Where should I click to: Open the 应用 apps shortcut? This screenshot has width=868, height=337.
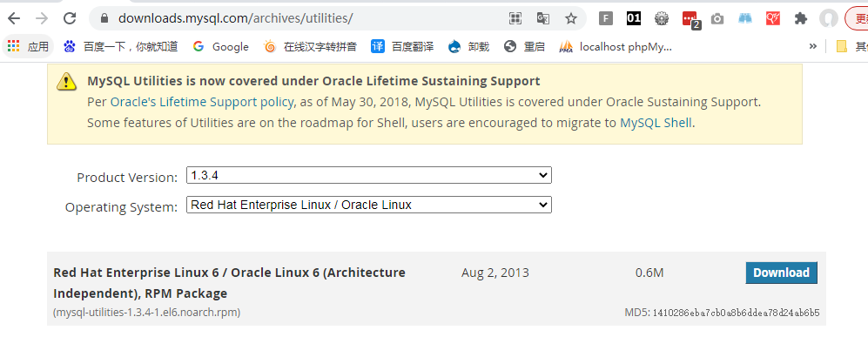pos(28,46)
